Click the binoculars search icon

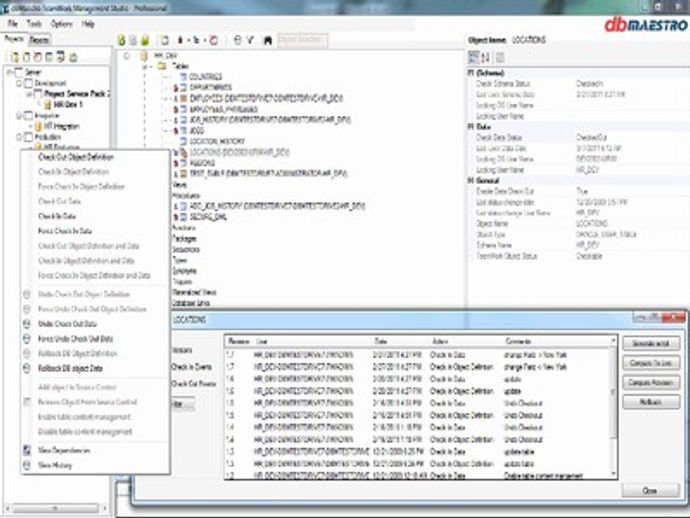(x=268, y=40)
